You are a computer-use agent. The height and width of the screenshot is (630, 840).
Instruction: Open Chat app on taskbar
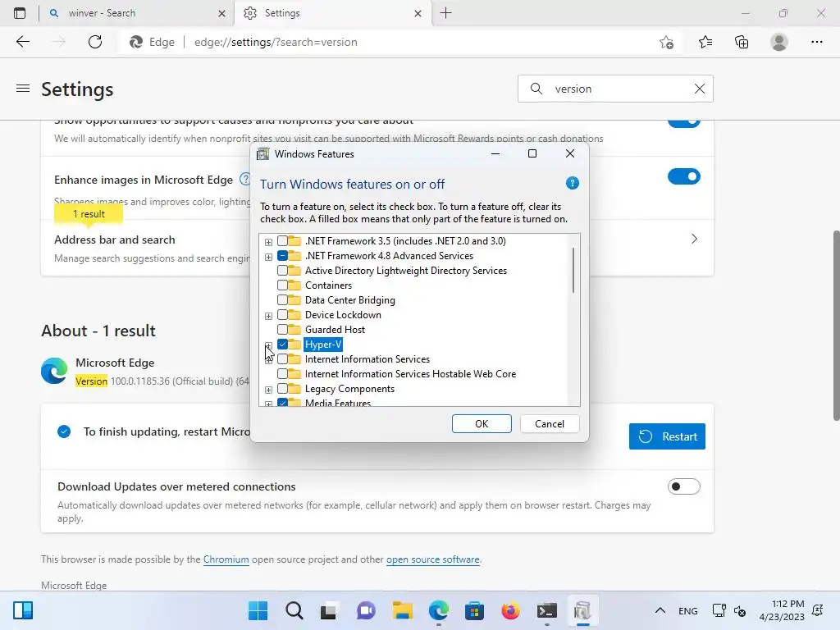click(x=366, y=610)
